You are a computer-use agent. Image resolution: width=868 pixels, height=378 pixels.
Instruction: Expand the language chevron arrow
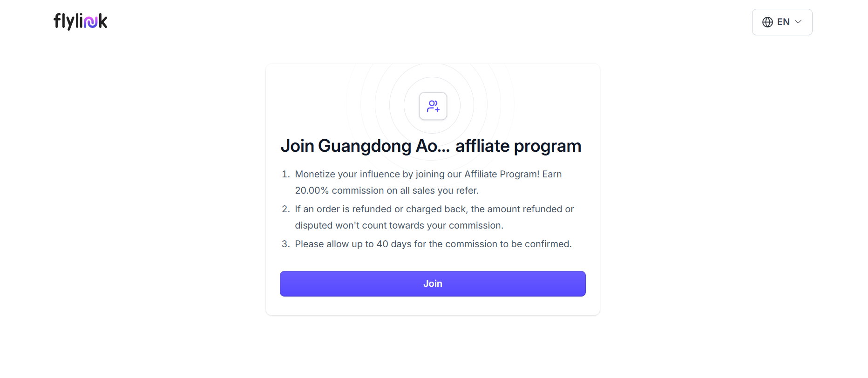[798, 22]
